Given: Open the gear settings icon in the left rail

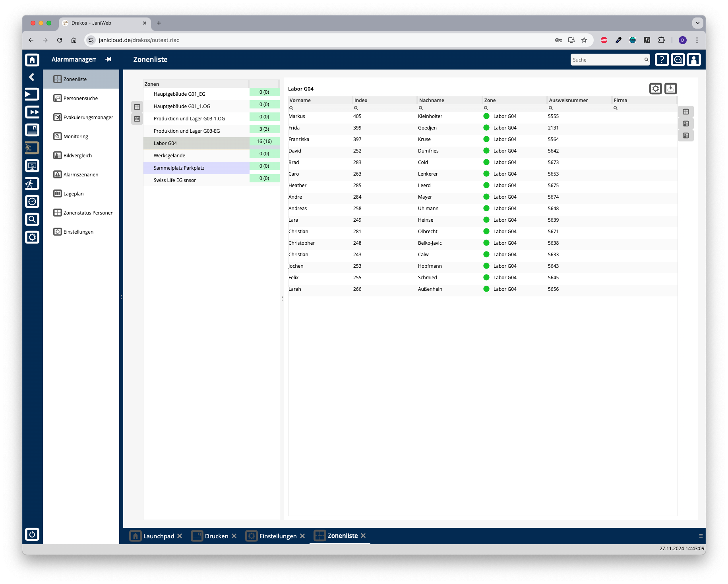Looking at the screenshot, I should [x=32, y=237].
